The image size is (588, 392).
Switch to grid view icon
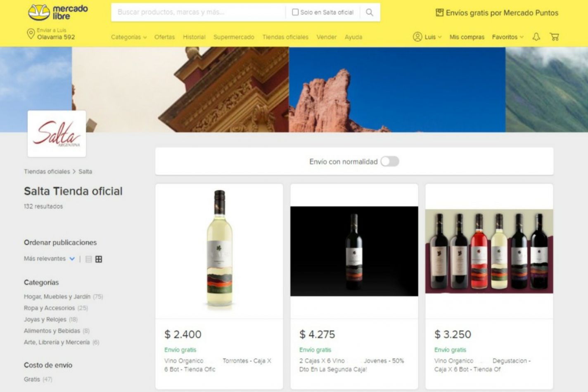(x=99, y=259)
